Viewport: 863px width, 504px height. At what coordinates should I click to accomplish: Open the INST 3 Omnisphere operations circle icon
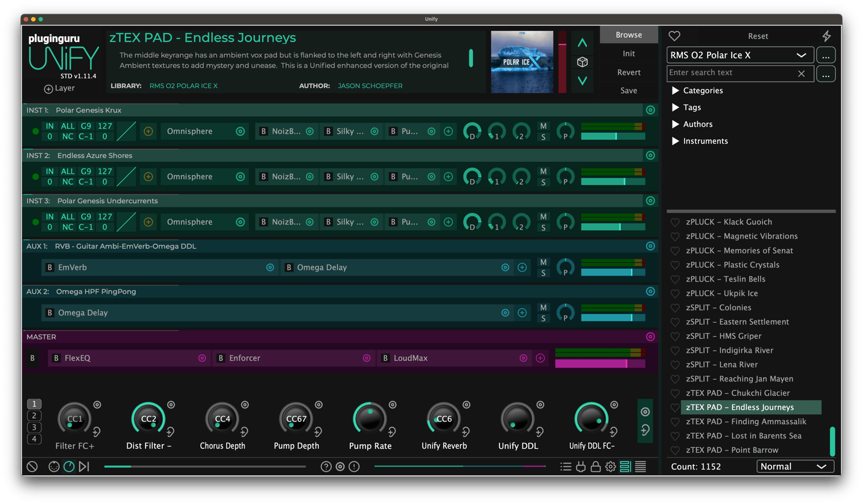coord(240,222)
